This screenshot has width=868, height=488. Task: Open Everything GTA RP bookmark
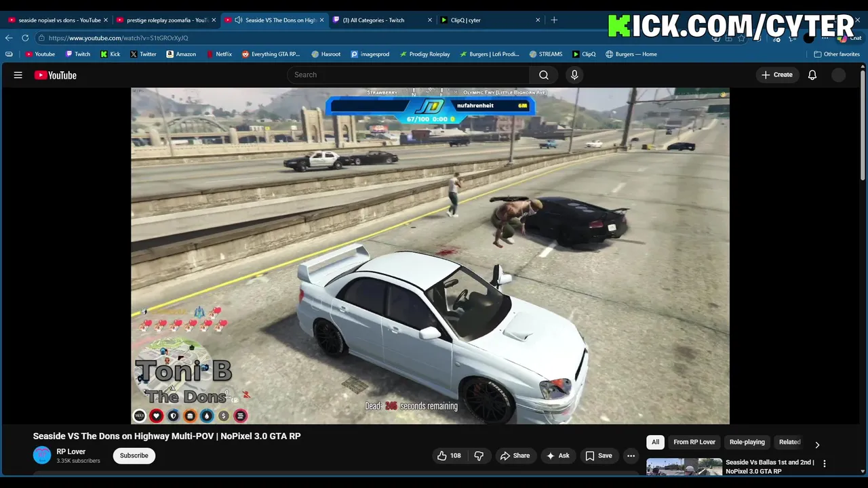pos(271,54)
